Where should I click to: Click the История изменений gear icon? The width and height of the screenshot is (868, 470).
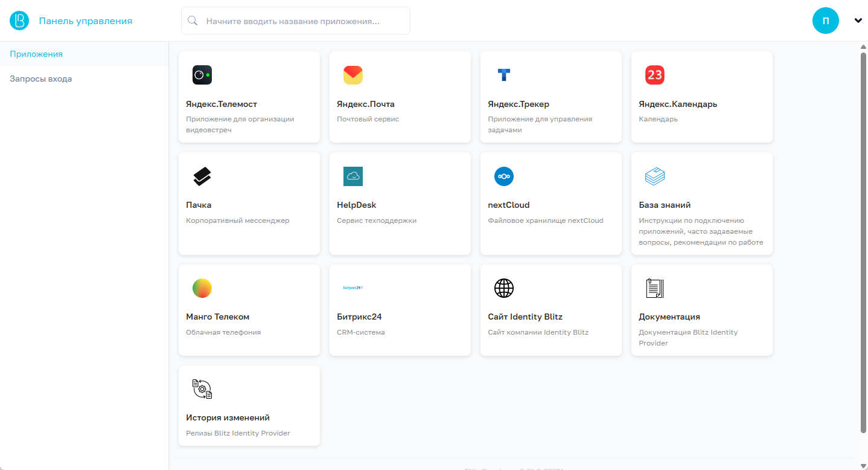click(x=202, y=389)
